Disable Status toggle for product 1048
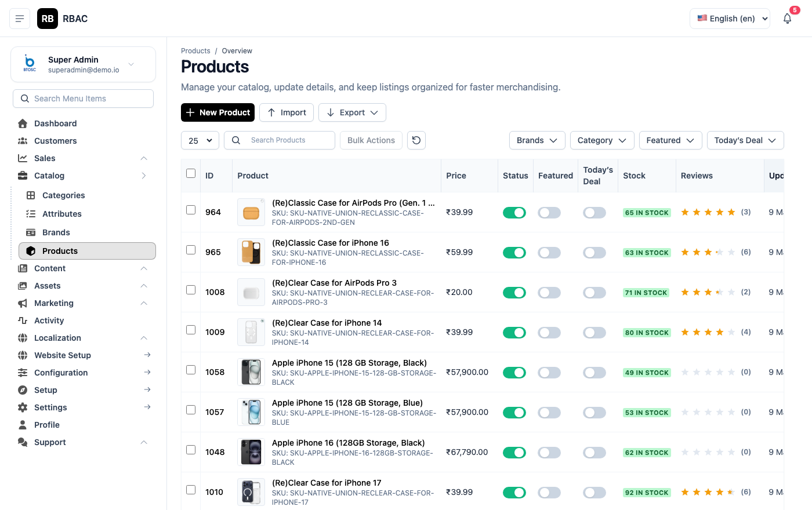 [x=514, y=453]
